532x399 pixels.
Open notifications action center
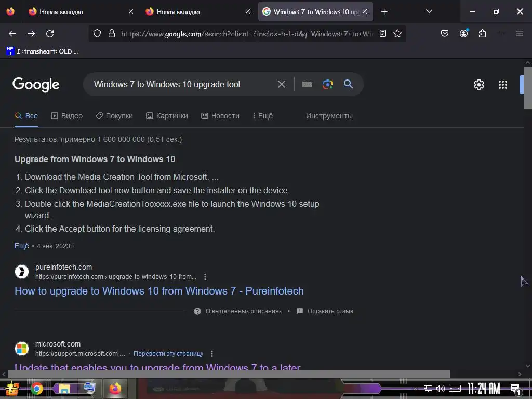(x=516, y=390)
